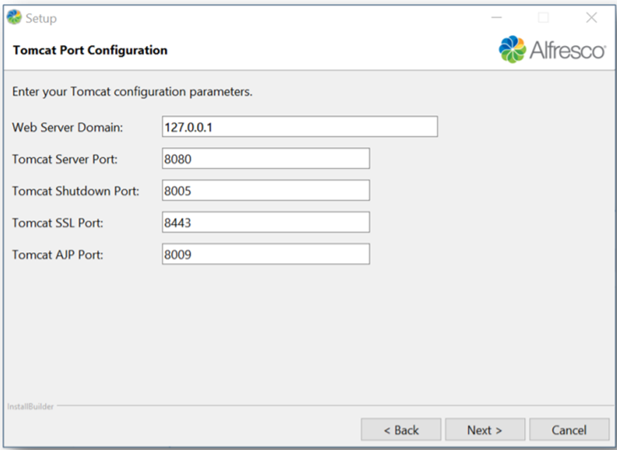Click the Alfresco logo in the header
Viewport: 617px width, 450px height.
click(551, 49)
